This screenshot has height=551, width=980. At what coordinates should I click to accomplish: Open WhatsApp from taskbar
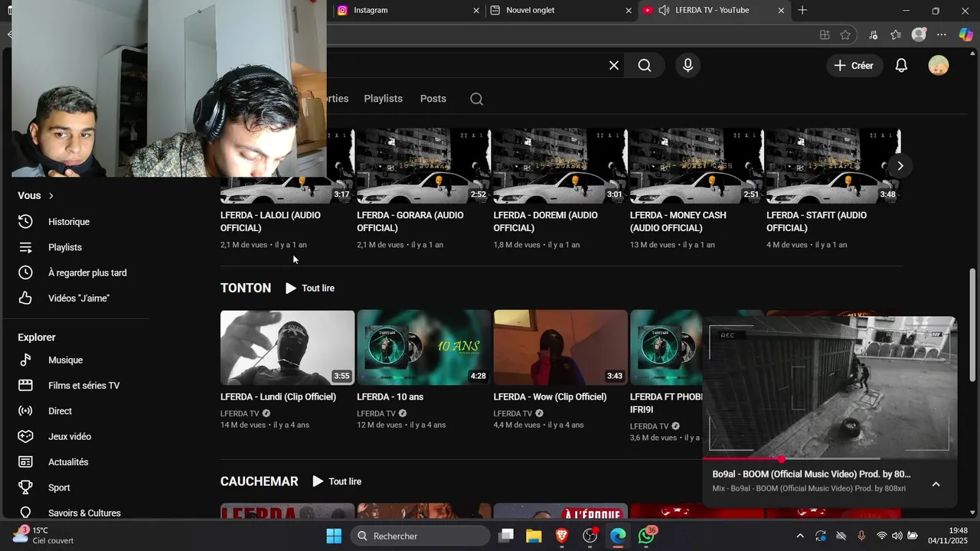[x=647, y=536]
